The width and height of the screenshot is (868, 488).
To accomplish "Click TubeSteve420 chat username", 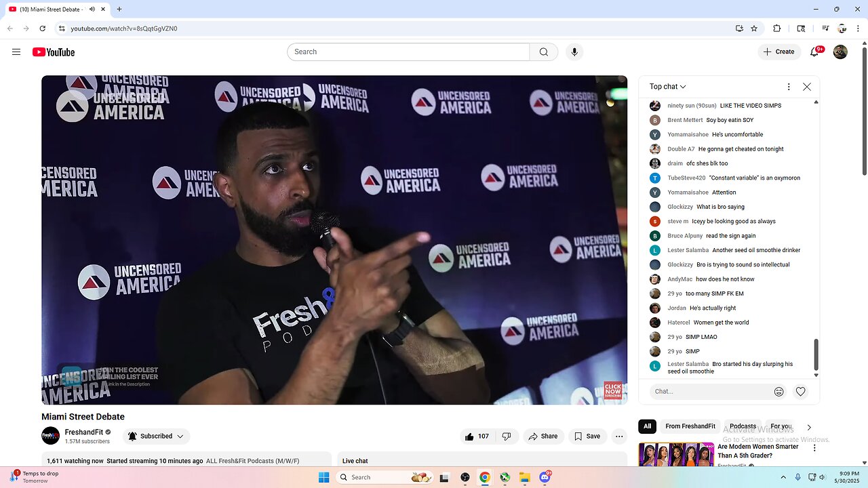I will [686, 178].
